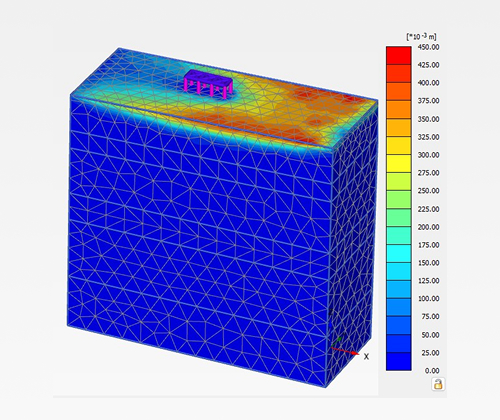Select the light blue 100–125 legend band
500x420 pixels.
click(x=399, y=289)
